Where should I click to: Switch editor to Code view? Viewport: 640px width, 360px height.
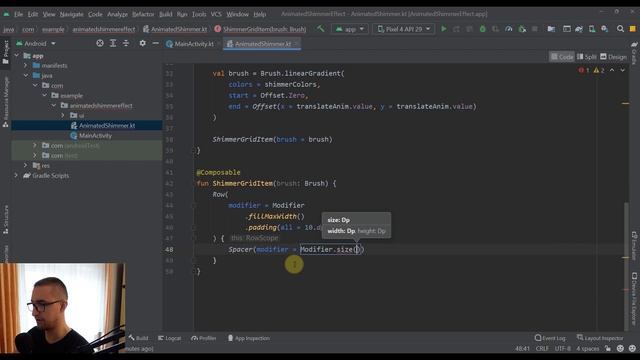click(x=562, y=57)
